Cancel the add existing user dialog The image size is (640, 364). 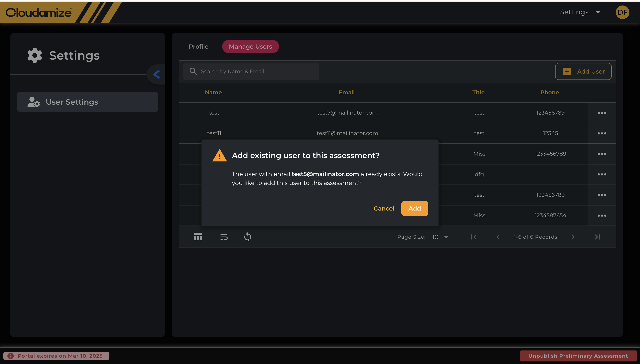pyautogui.click(x=384, y=208)
